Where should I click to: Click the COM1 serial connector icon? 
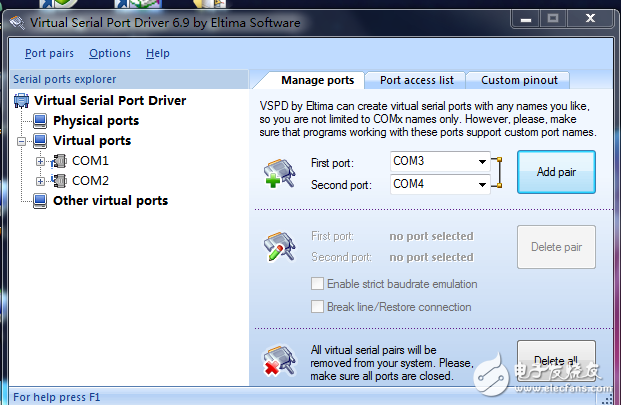[59, 161]
